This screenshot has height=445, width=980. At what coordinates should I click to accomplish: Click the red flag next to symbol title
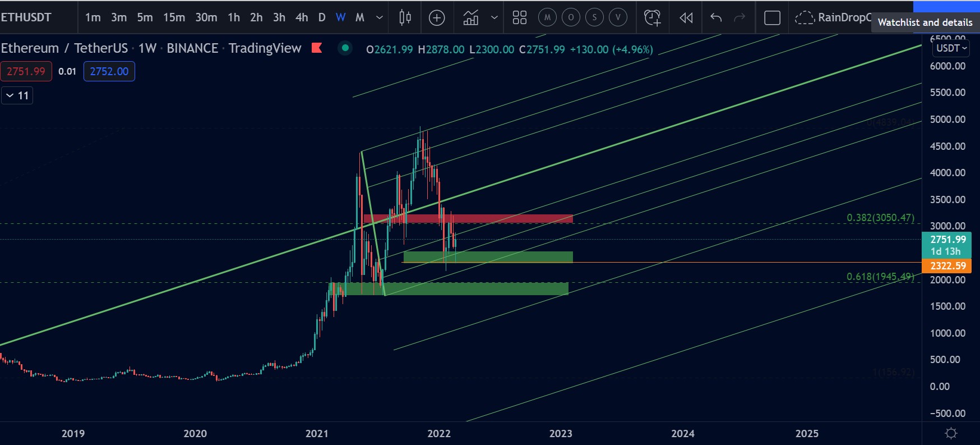[x=317, y=48]
